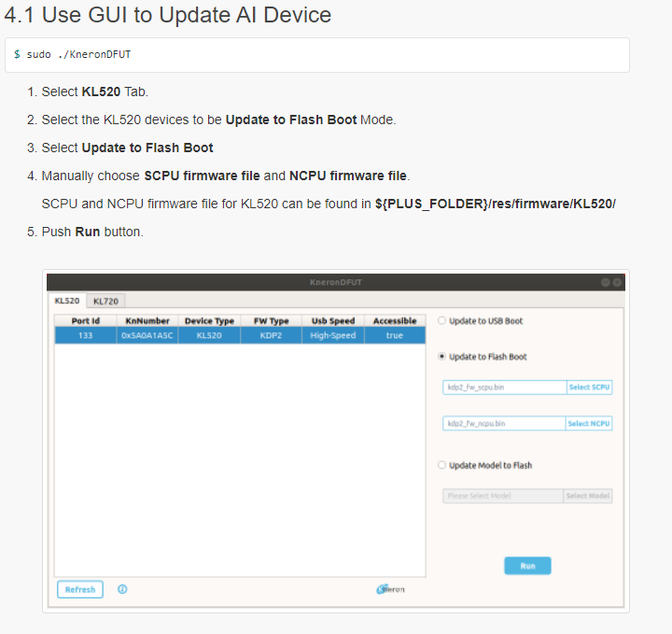This screenshot has height=634, width=672.
Task: Select the device row with Port Id 133
Action: (x=240, y=335)
